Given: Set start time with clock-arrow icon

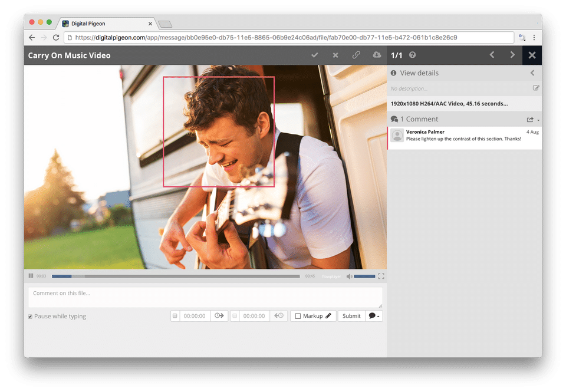Looking at the screenshot, I should [x=219, y=316].
